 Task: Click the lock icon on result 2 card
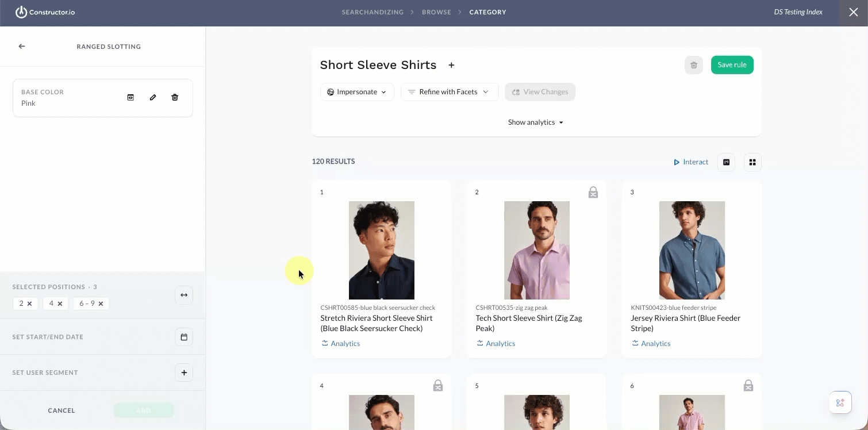point(593,193)
